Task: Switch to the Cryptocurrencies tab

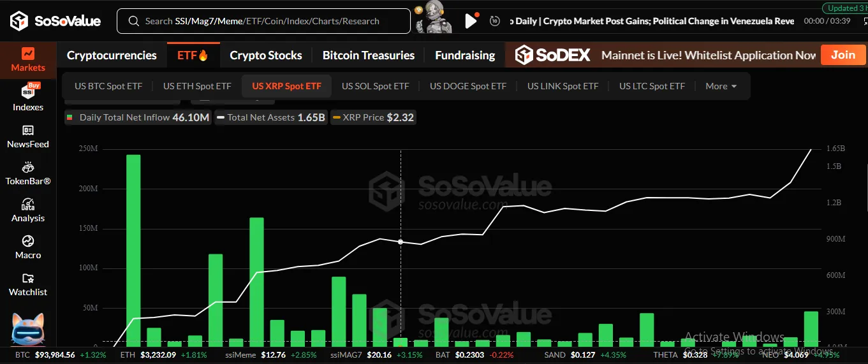Action: pos(112,55)
